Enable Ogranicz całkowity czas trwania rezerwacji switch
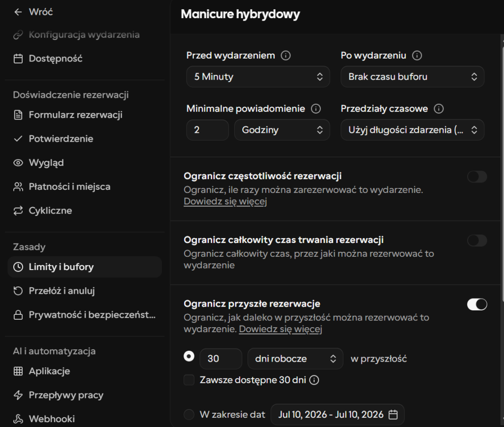The width and height of the screenshot is (504, 427). [477, 241]
